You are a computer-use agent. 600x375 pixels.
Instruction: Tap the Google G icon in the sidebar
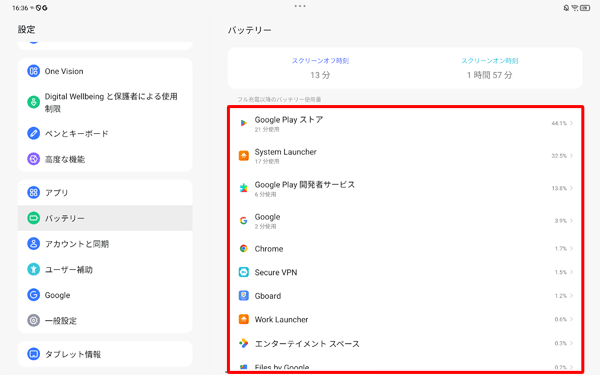point(33,295)
